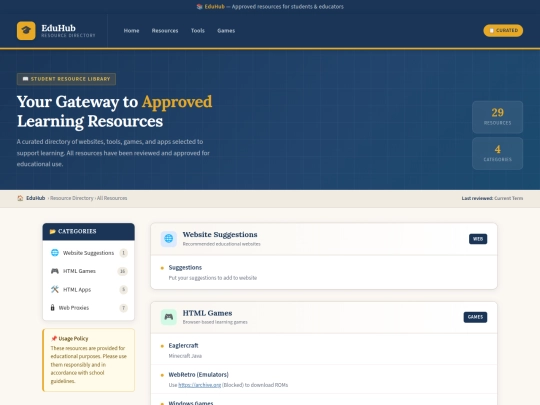The width and height of the screenshot is (540, 405).
Task: Go to the Tools navigation item
Action: tap(198, 31)
